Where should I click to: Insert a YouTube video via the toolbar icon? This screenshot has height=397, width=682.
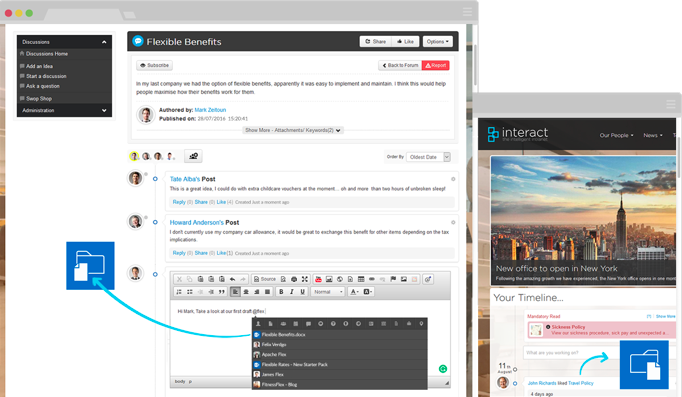318,279
